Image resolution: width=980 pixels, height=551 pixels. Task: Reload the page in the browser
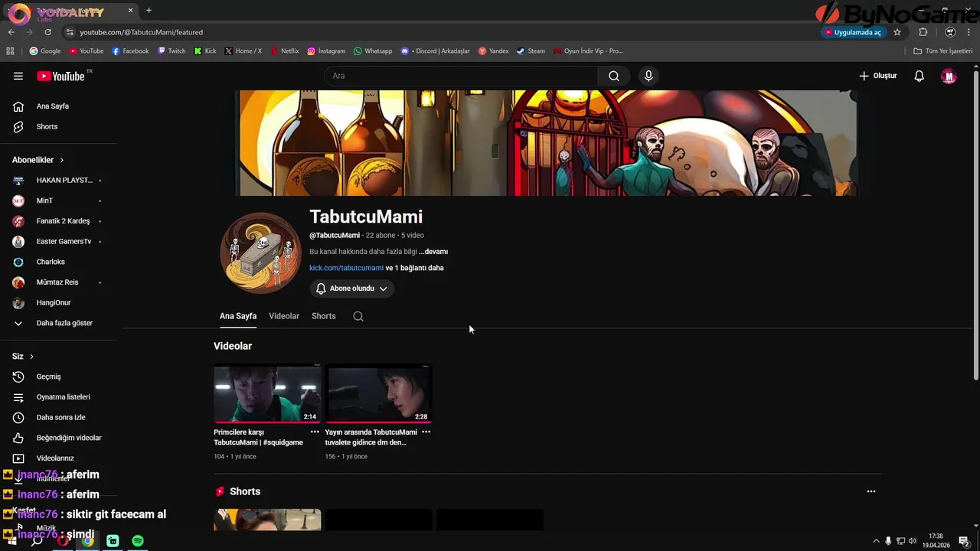[x=47, y=32]
